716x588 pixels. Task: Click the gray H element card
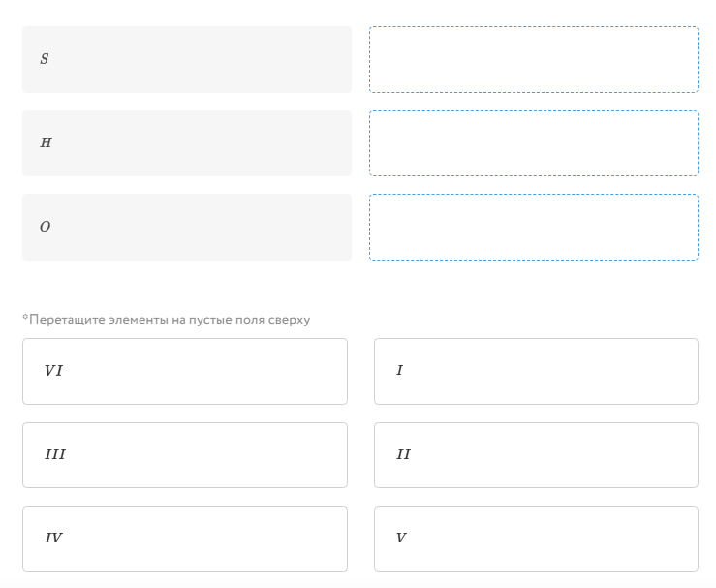click(186, 143)
